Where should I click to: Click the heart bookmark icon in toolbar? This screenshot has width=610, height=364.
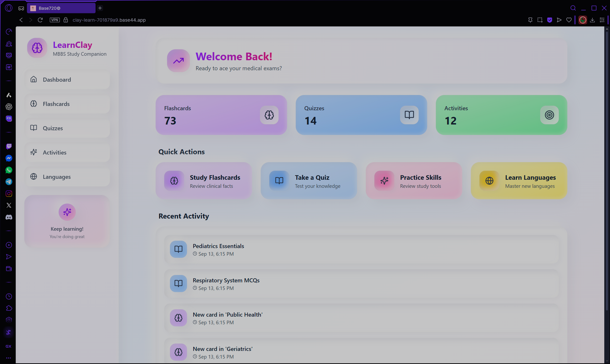(x=569, y=20)
